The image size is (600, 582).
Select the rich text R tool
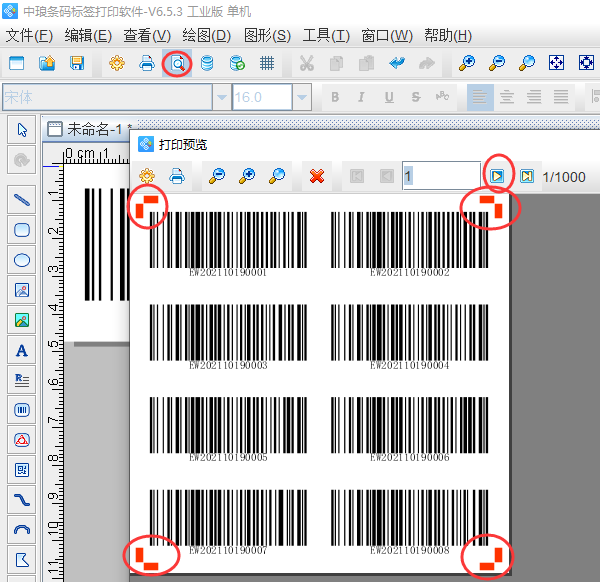(x=22, y=380)
